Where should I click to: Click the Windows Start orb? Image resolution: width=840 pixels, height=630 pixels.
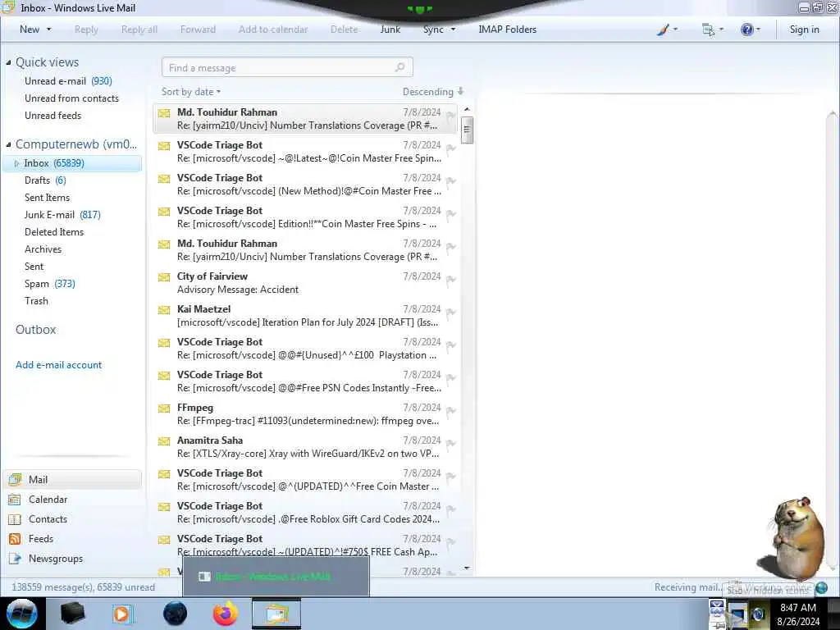tap(22, 614)
